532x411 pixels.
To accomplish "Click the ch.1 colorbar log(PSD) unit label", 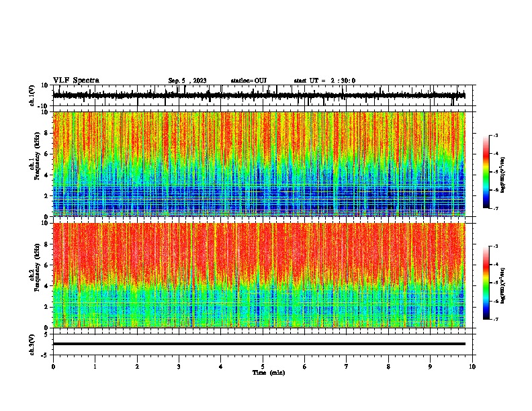I will [x=502, y=175].
